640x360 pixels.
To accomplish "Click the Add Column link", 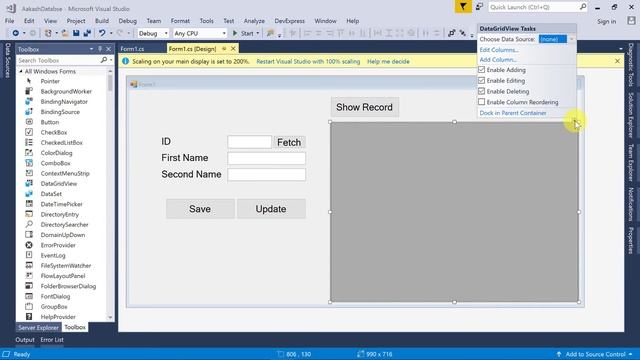I will pyautogui.click(x=498, y=60).
